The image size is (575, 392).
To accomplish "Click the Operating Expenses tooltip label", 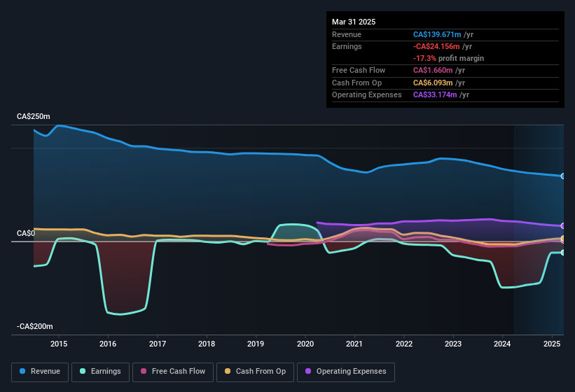I will coord(367,95).
